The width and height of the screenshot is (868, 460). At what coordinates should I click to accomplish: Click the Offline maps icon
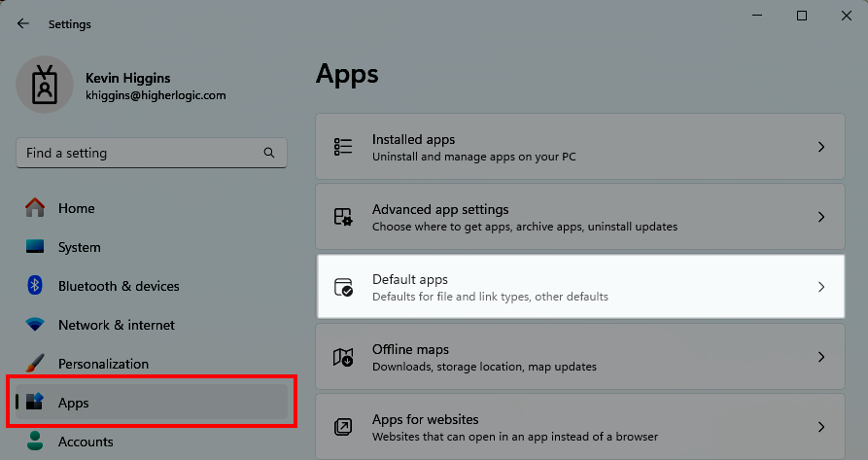coord(343,357)
